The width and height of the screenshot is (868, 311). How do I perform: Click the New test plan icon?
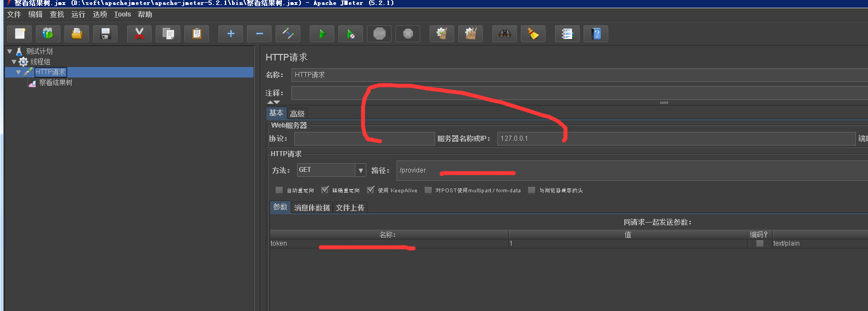[x=20, y=34]
